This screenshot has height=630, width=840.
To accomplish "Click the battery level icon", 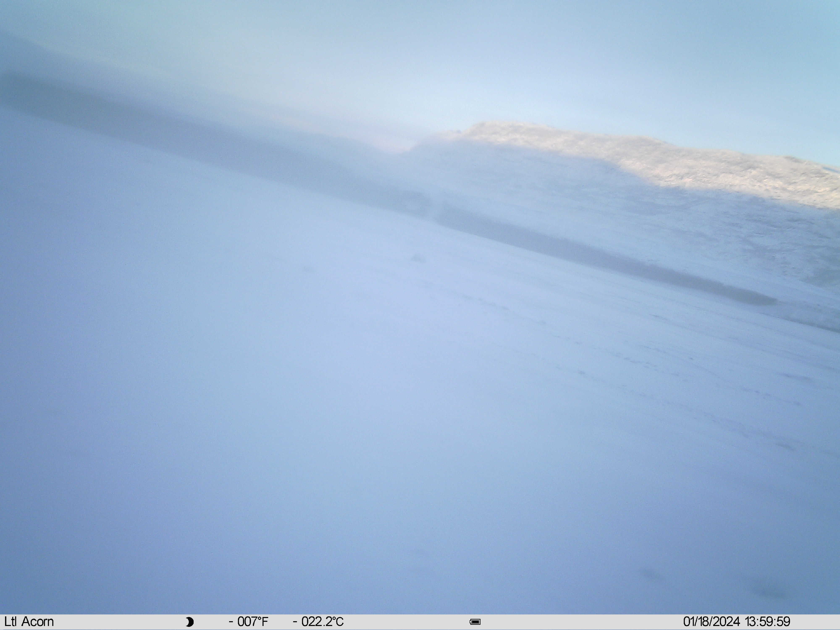I will [x=475, y=622].
